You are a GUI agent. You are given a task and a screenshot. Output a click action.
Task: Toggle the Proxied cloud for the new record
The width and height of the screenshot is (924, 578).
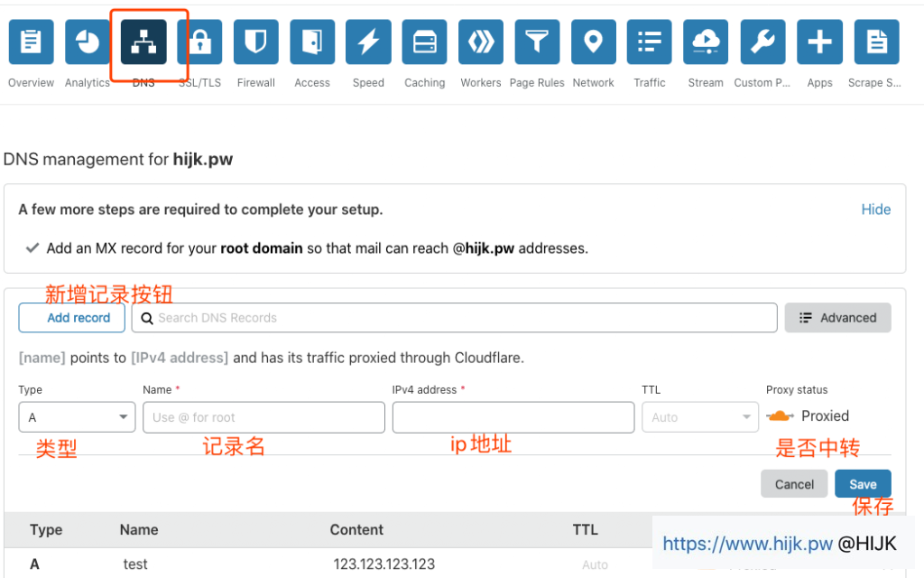point(783,415)
